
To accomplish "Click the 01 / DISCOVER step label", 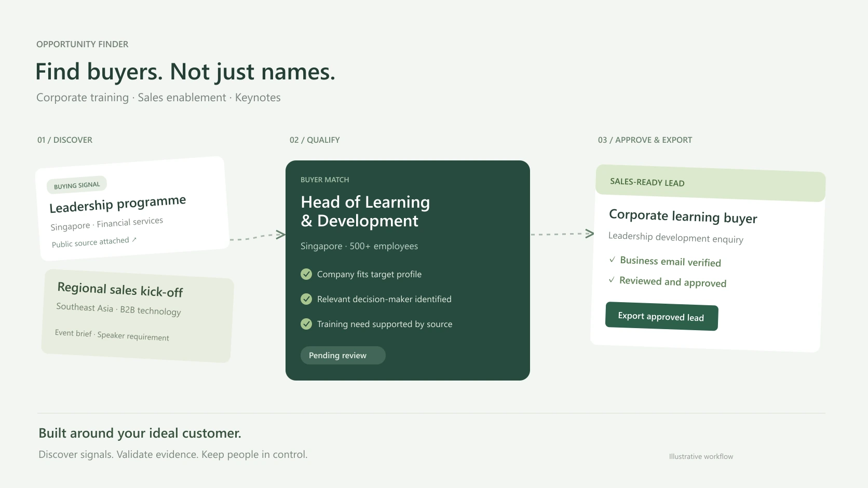I will click(65, 140).
